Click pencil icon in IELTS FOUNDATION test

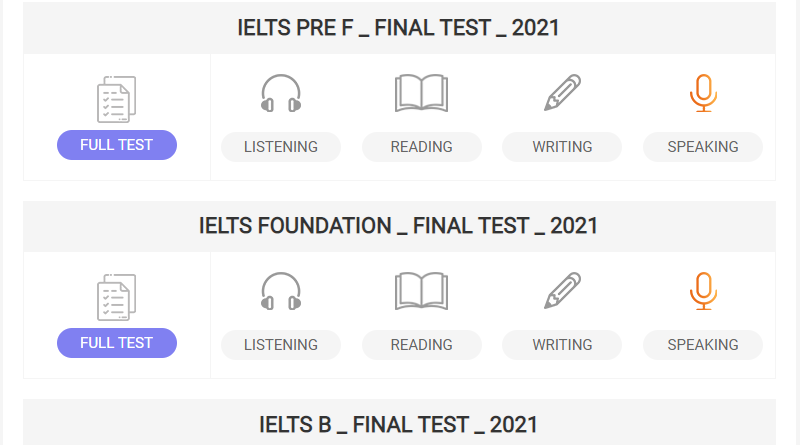click(x=562, y=291)
